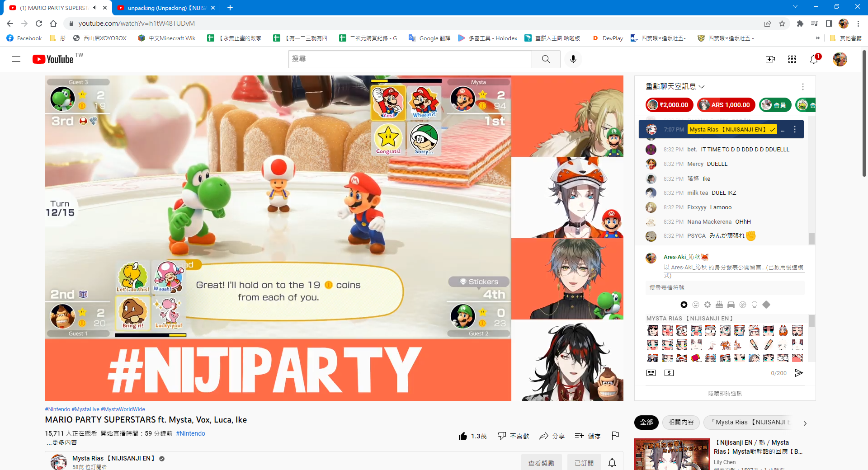868x470 pixels.
Task: Open the ARS 1,000.00 Super Chat chip
Action: (x=726, y=105)
